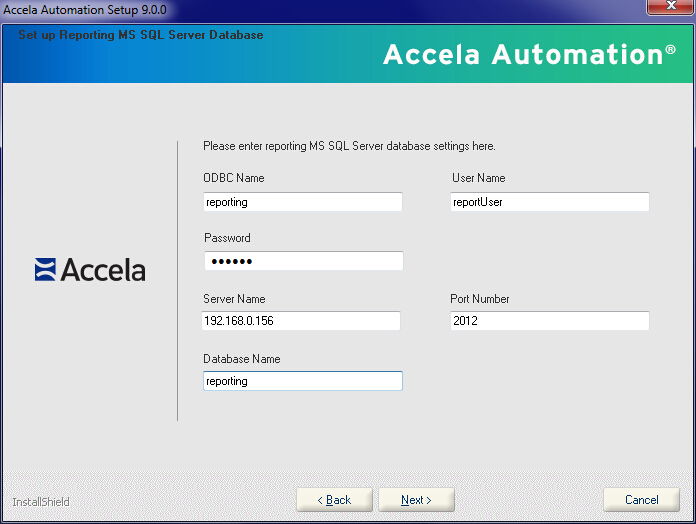
Task: Cancel the setup wizard
Action: 641,500
